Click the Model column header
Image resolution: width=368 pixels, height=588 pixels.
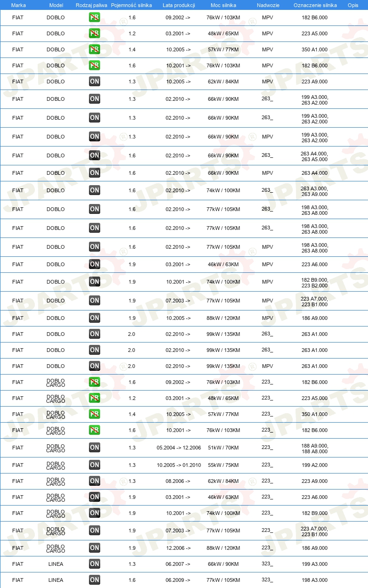(56, 5)
